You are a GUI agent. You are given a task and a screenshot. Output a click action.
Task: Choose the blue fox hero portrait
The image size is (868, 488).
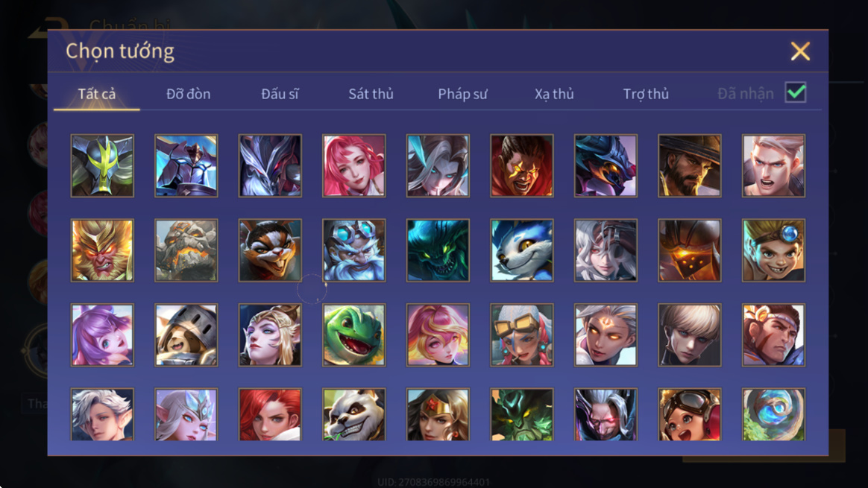click(522, 250)
